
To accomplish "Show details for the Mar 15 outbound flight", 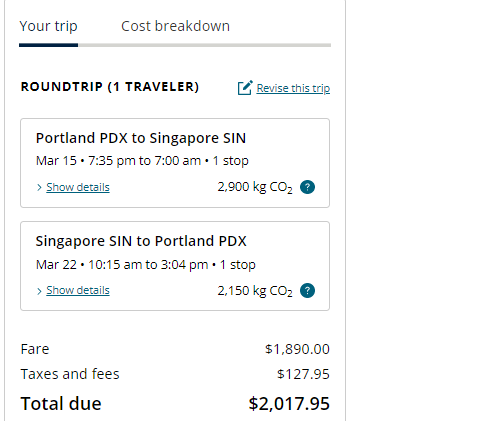I will click(78, 187).
